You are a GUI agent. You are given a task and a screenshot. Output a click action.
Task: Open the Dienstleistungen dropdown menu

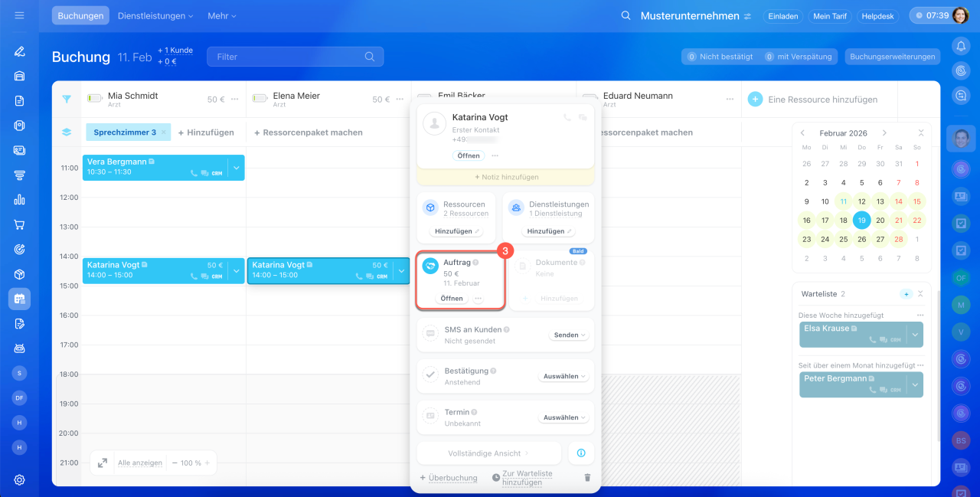pyautogui.click(x=155, y=16)
